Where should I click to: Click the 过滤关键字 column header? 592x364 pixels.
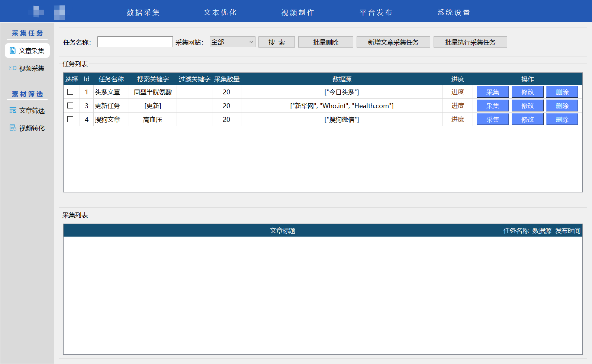[x=194, y=79]
